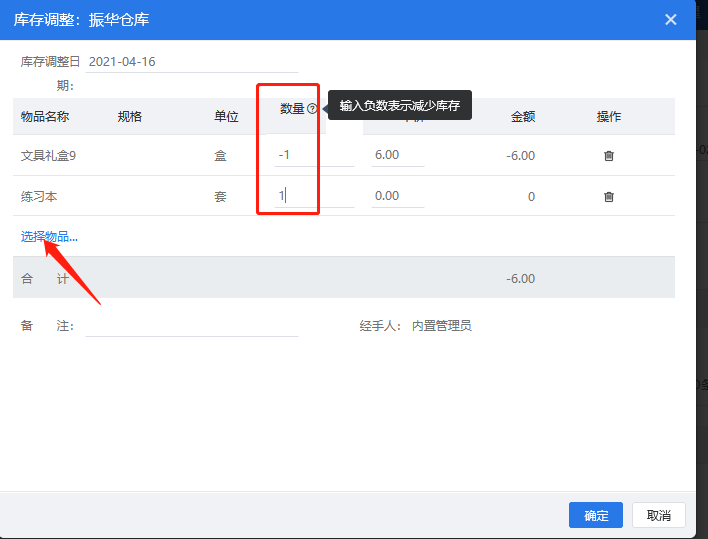Screen dimensions: 708x539
Task: Click the 库存调整：振华仓库 dialog title
Action: [81, 20]
